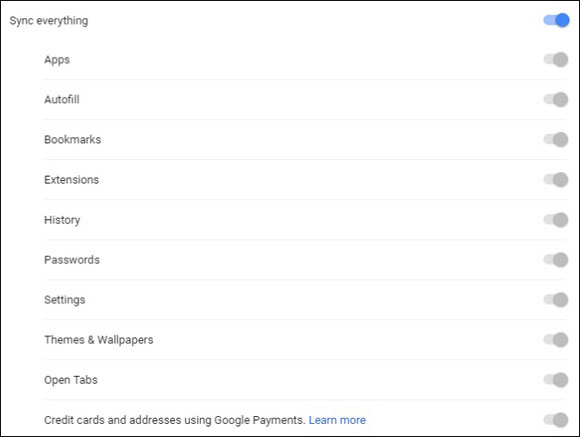This screenshot has height=437, width=580.
Task: Turn off the Sync everything toggle
Action: click(556, 20)
